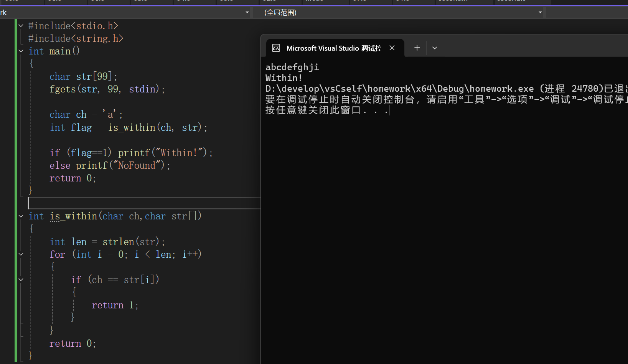Collapse the int main() function
Screen dimensions: 628x364
[21, 51]
